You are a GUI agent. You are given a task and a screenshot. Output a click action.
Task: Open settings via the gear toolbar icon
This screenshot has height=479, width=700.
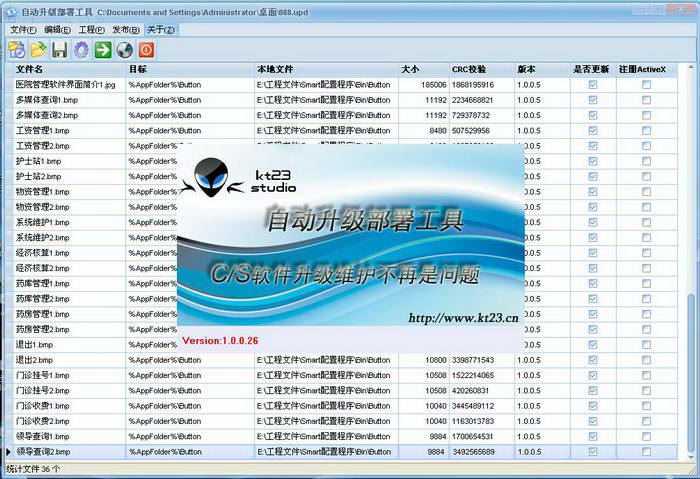[81, 49]
